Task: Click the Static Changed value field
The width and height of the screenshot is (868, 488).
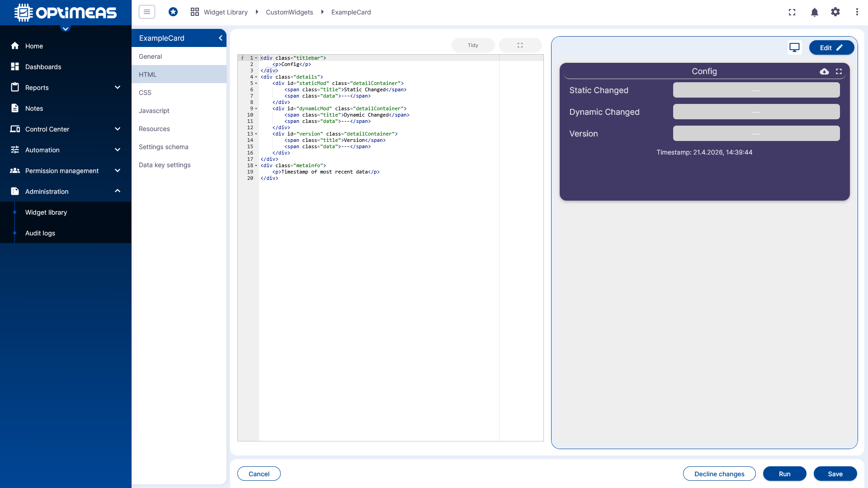Action: pos(756,90)
